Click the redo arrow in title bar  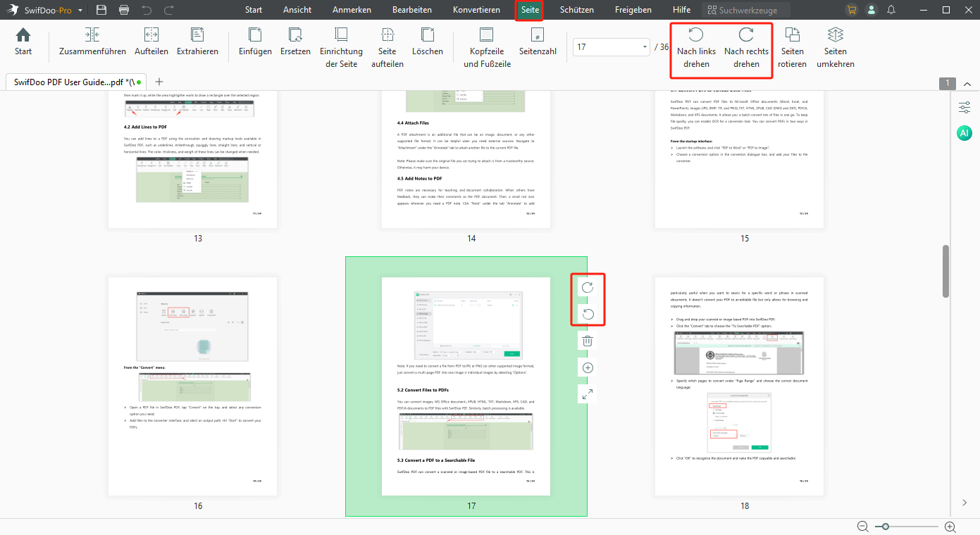pyautogui.click(x=169, y=10)
